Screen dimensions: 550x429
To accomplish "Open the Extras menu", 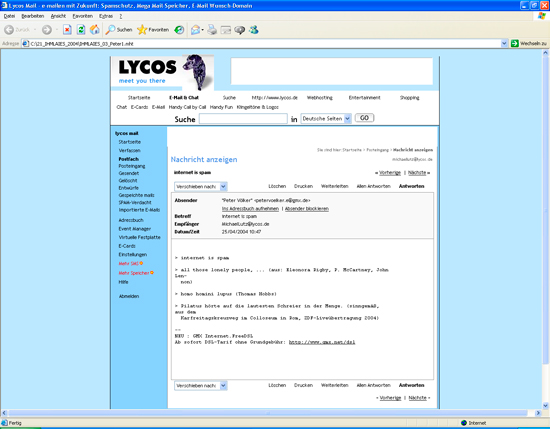I will (106, 16).
